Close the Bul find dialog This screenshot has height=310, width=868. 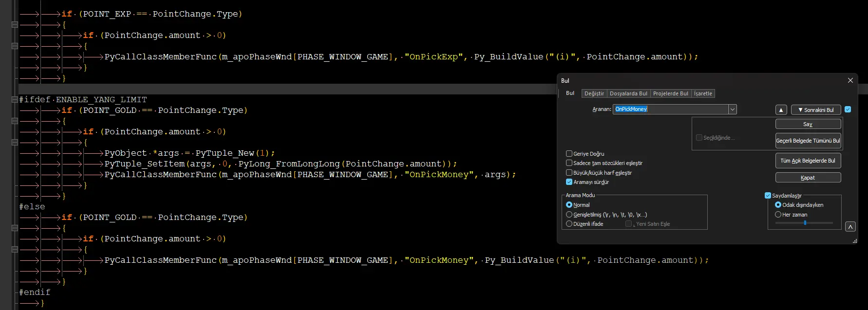[850, 80]
